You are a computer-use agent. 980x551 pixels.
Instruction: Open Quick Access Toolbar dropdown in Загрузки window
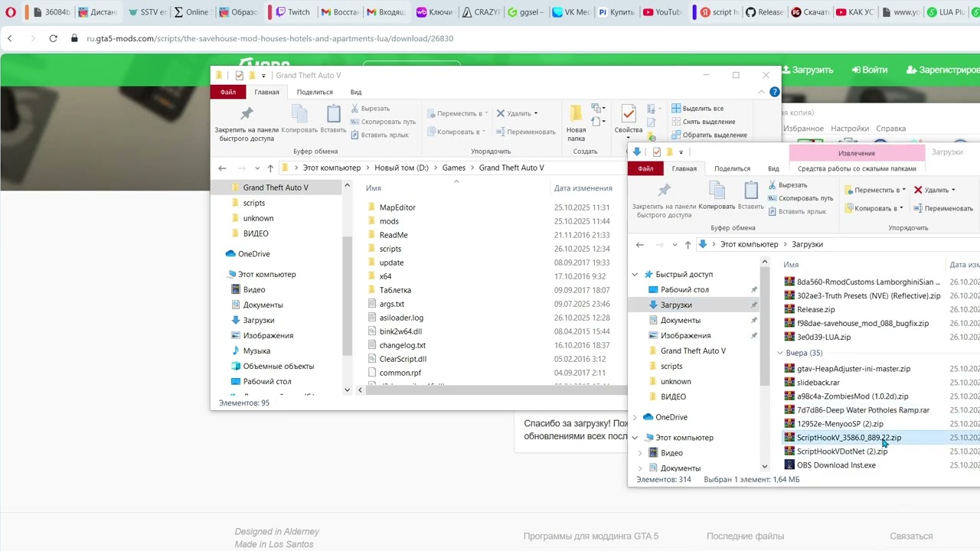pos(681,152)
